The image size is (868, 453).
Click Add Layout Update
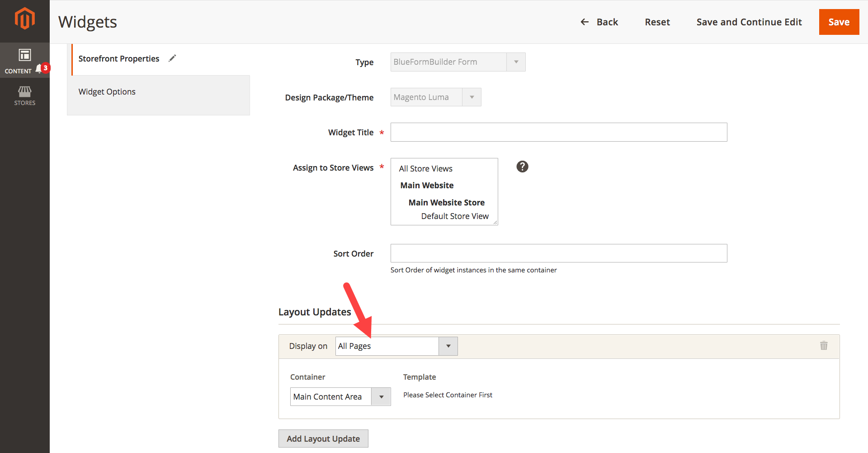[x=323, y=438]
